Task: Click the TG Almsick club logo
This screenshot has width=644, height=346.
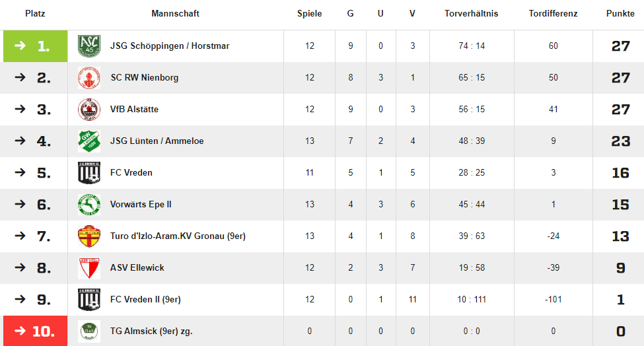Action: [x=89, y=331]
